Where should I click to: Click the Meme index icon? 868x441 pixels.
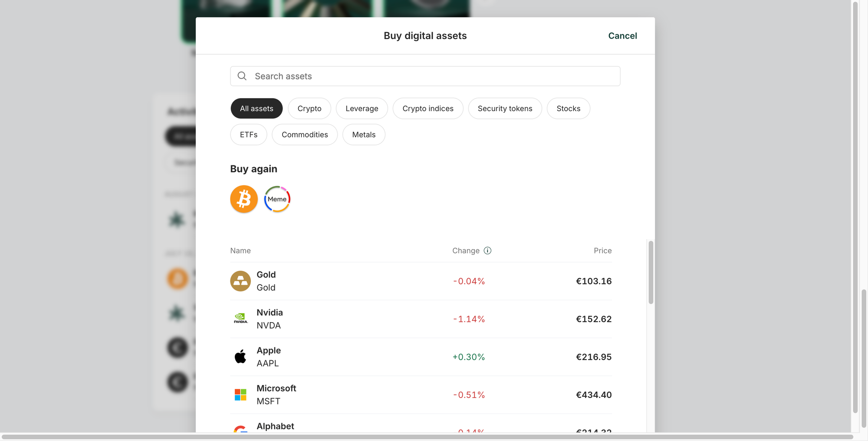pyautogui.click(x=277, y=199)
